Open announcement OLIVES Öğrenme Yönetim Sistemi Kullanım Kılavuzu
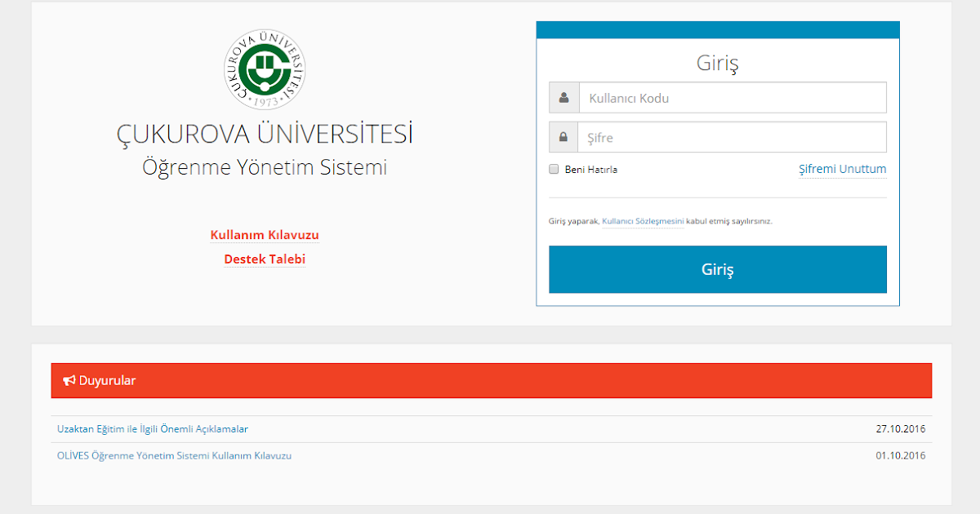The image size is (980, 514). 174,456
